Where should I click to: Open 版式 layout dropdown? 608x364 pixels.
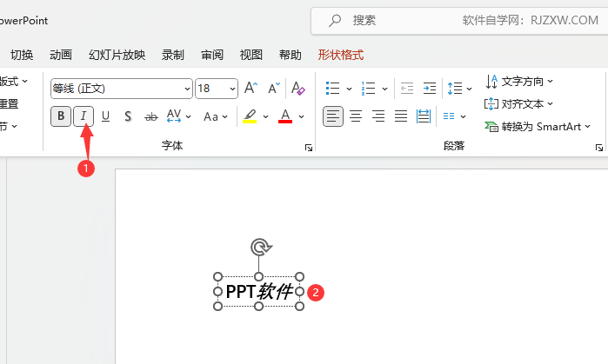coord(14,82)
